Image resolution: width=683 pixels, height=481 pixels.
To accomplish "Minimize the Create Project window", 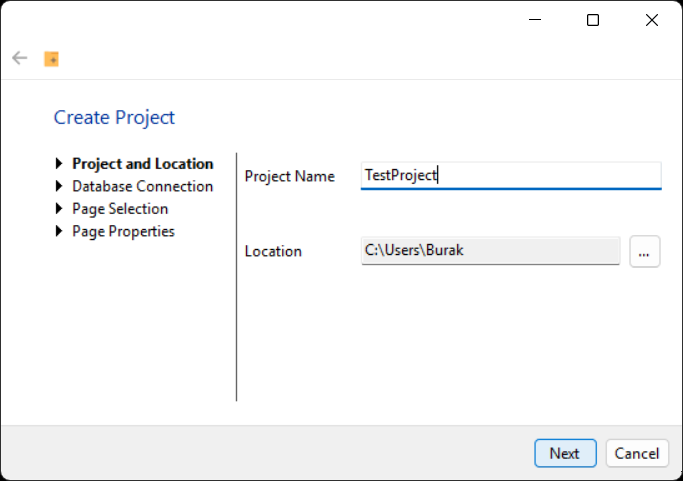I will tap(535, 20).
